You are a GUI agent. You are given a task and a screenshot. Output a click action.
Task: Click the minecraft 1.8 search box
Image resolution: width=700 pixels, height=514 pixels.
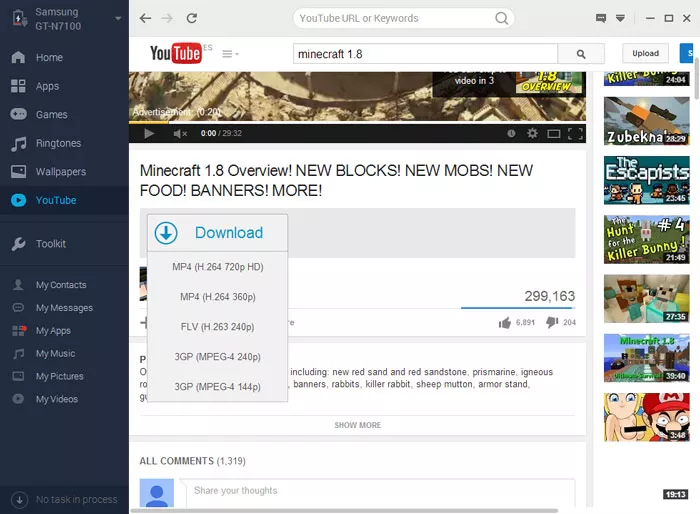pyautogui.click(x=425, y=54)
